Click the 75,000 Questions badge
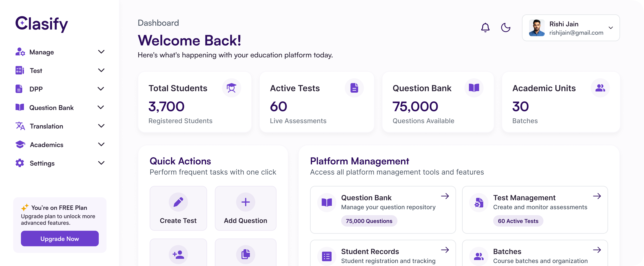This screenshot has height=266, width=644. click(x=369, y=221)
